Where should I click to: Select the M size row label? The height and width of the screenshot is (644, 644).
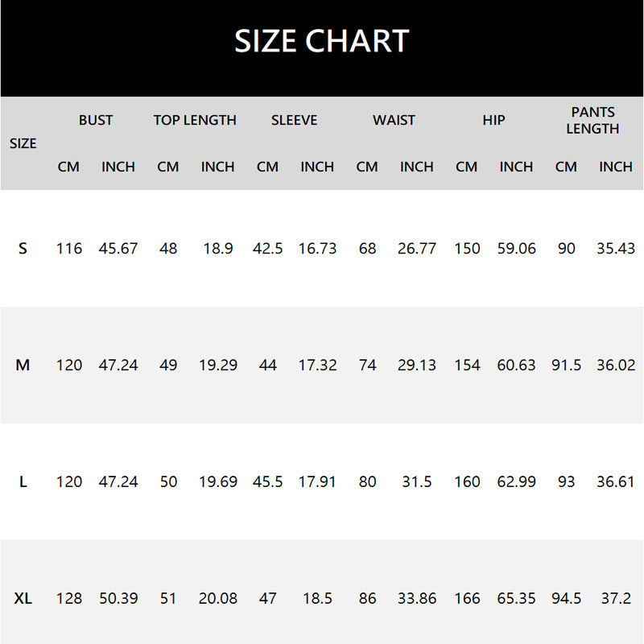[23, 365]
